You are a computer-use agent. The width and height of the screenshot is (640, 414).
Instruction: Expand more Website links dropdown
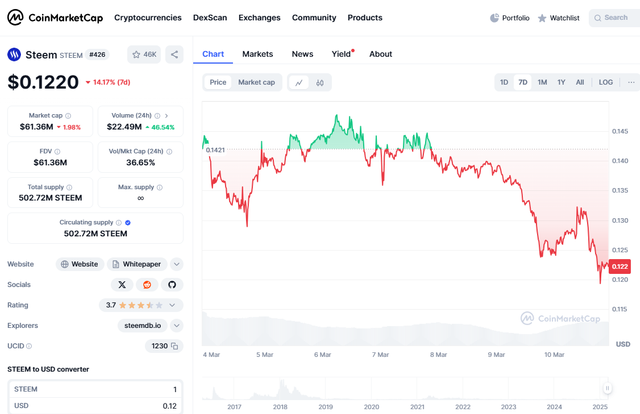[176, 264]
